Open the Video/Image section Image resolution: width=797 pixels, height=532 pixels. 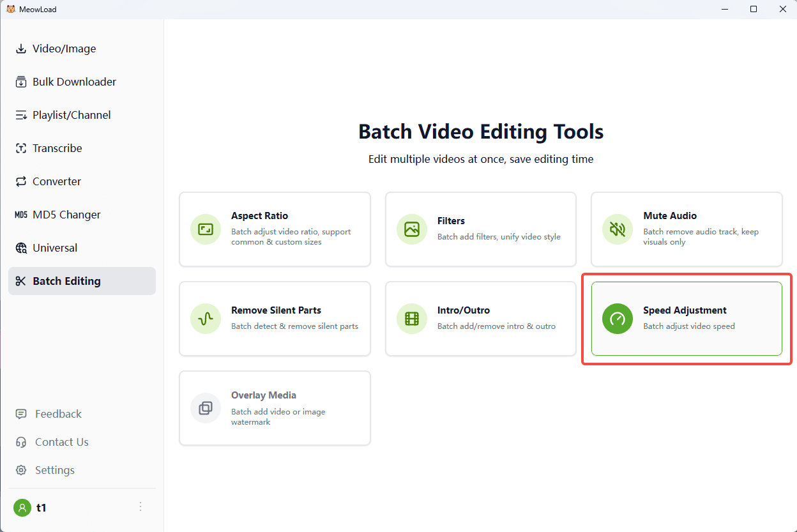[64, 49]
